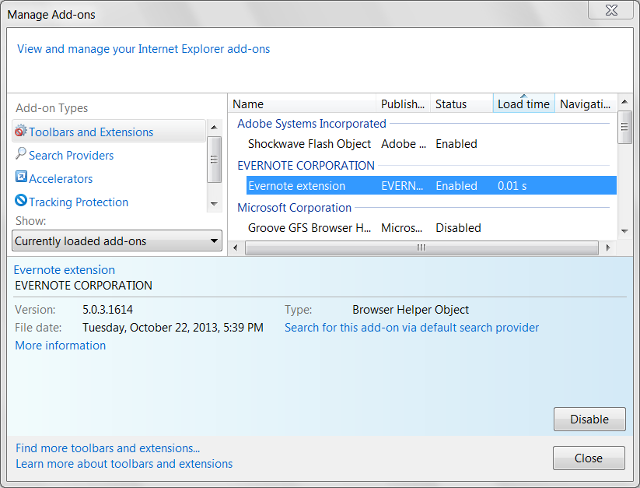Sort by the Status column header
This screenshot has height=488, width=640.
click(x=462, y=104)
